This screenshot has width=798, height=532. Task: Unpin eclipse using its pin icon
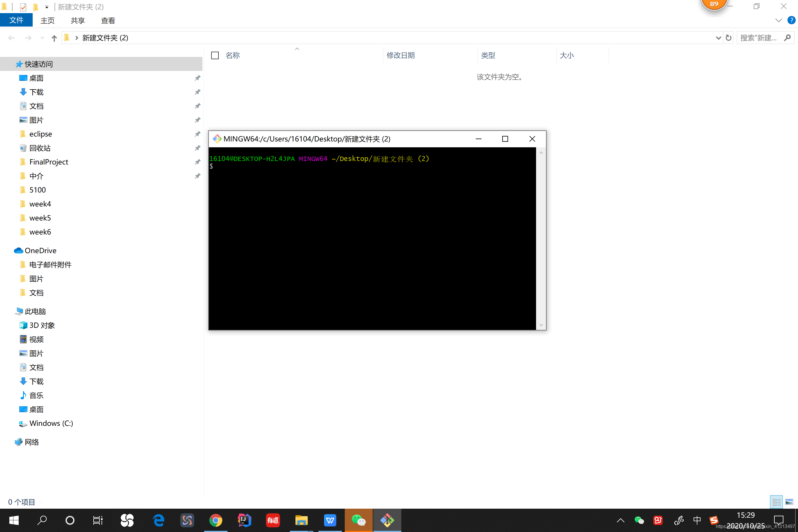[197, 134]
